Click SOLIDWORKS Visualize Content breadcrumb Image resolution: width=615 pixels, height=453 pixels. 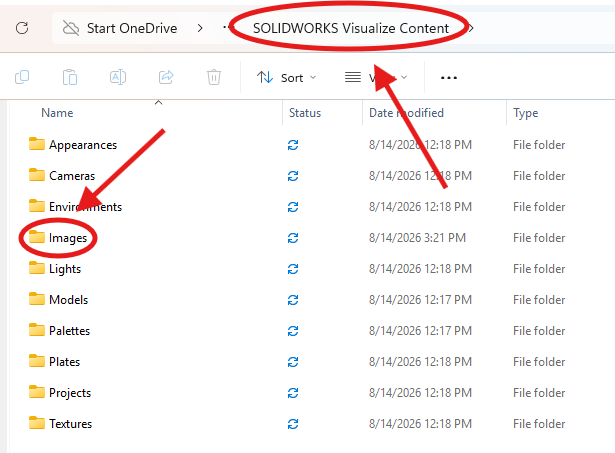pyautogui.click(x=351, y=28)
